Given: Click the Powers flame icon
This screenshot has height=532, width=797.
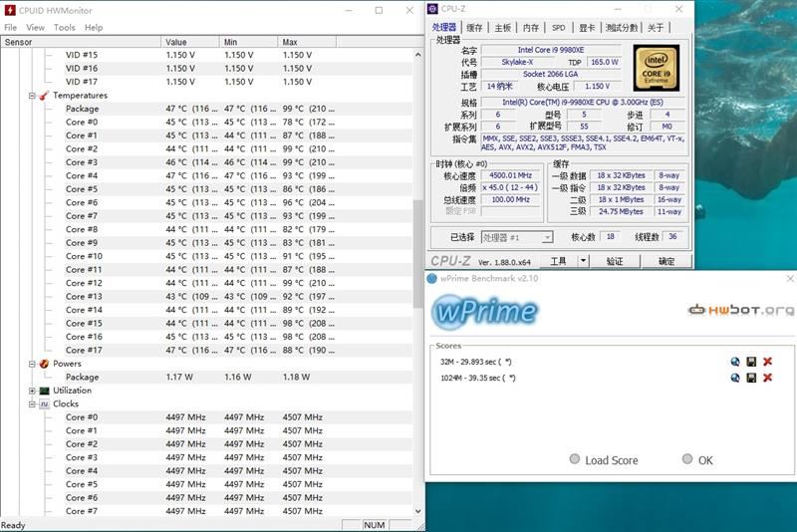Looking at the screenshot, I should click(x=44, y=364).
